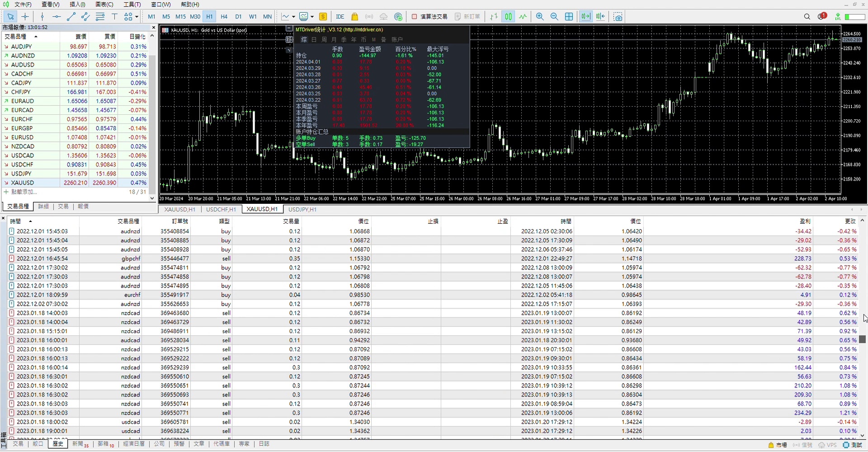Viewport: 868px width, 452px height.
Task: Click the zoom out magnifier icon
Action: click(x=554, y=17)
